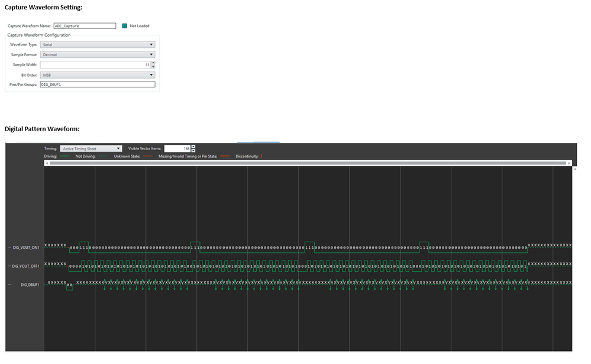The width and height of the screenshot is (591, 364).
Task: Click the Not Driving legend label
Action: (x=85, y=156)
